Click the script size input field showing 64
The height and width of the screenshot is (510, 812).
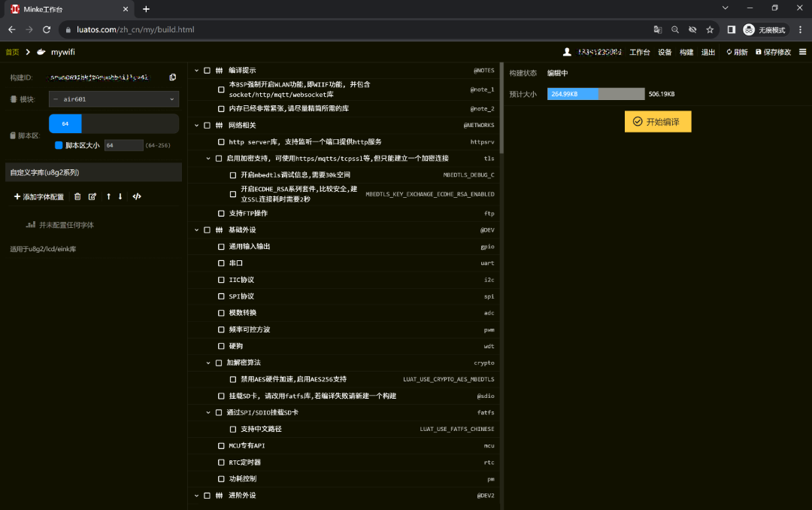[x=124, y=145]
